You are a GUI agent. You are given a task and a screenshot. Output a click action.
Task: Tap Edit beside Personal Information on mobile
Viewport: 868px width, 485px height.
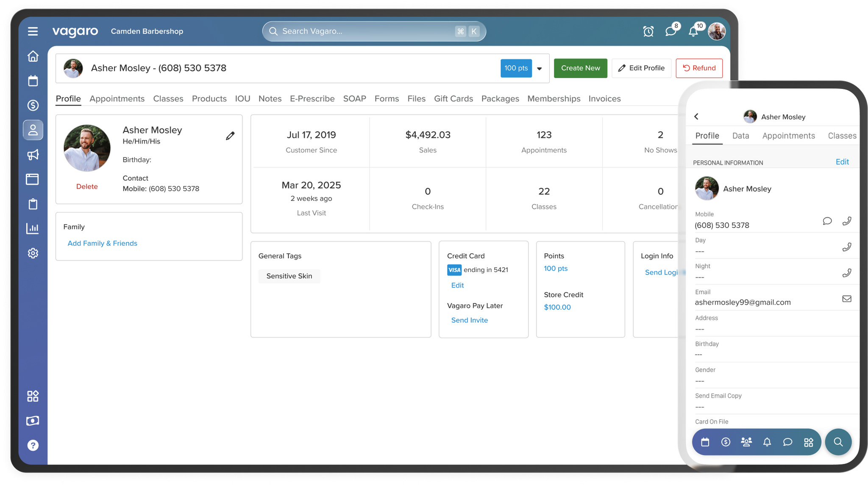pos(842,162)
